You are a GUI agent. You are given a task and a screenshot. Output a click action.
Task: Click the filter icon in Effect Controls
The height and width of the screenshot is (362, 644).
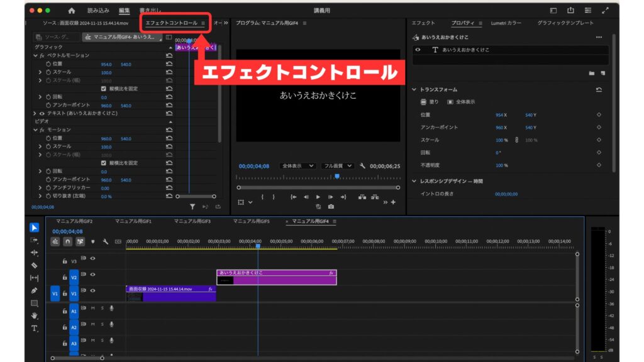click(x=192, y=207)
